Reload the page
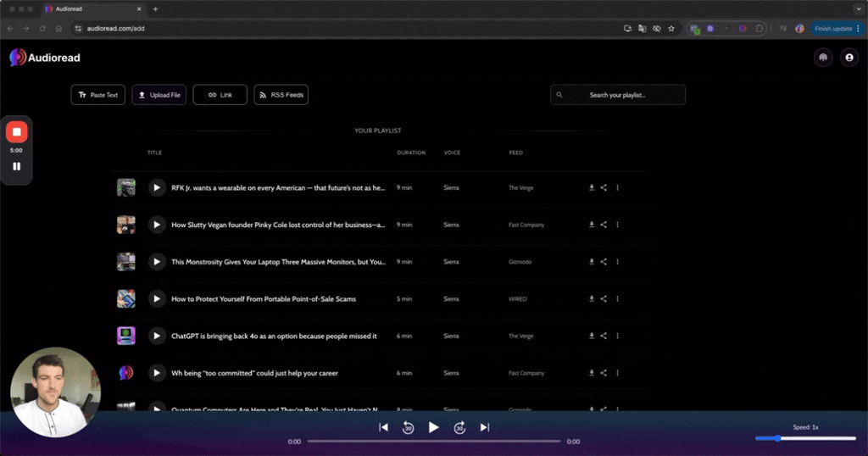The width and height of the screenshot is (868, 456). 42,28
